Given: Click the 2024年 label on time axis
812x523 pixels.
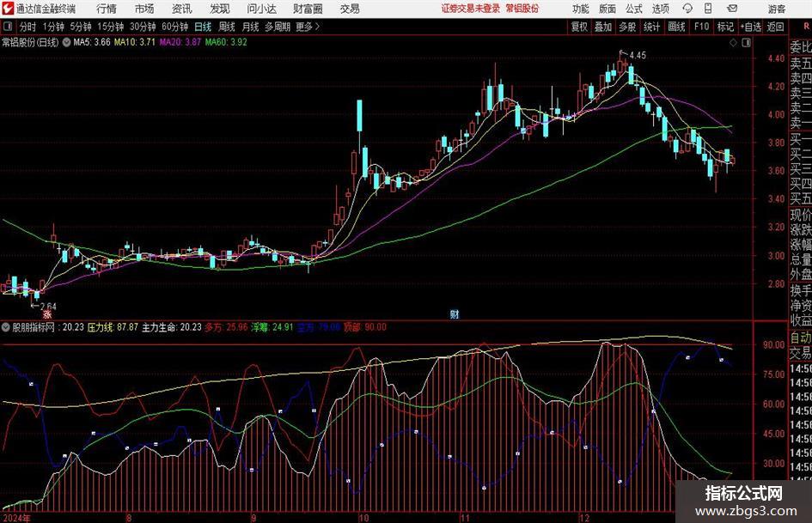Looking at the screenshot, I should [16, 518].
